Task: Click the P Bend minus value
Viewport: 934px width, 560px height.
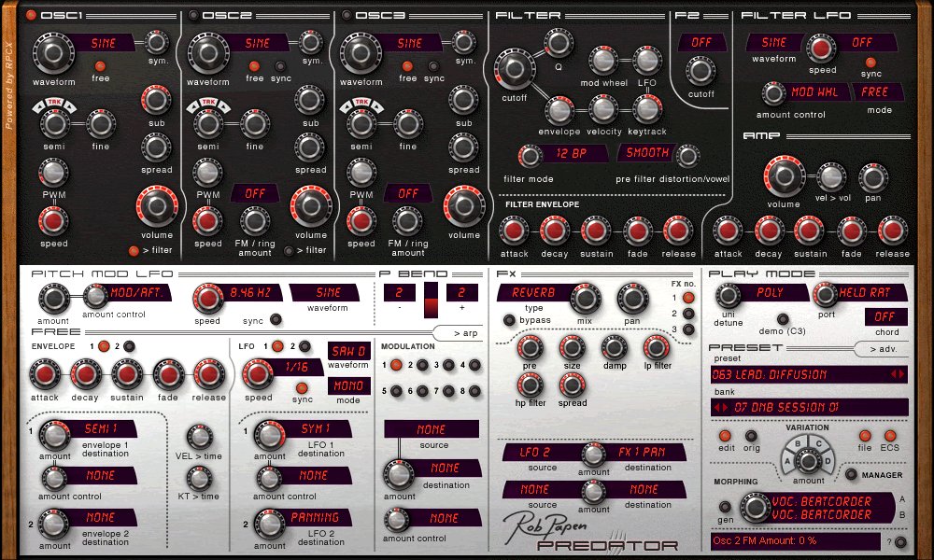Action: 399,293
